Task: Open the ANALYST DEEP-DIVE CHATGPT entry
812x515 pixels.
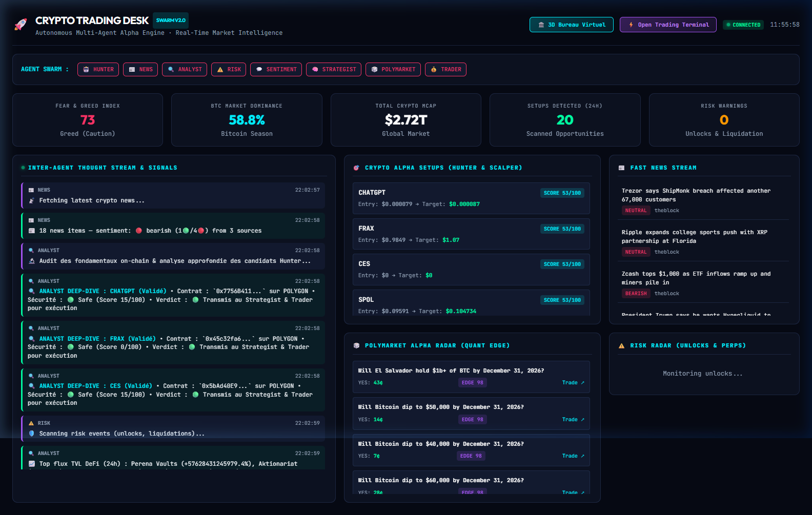Action: 173,295
